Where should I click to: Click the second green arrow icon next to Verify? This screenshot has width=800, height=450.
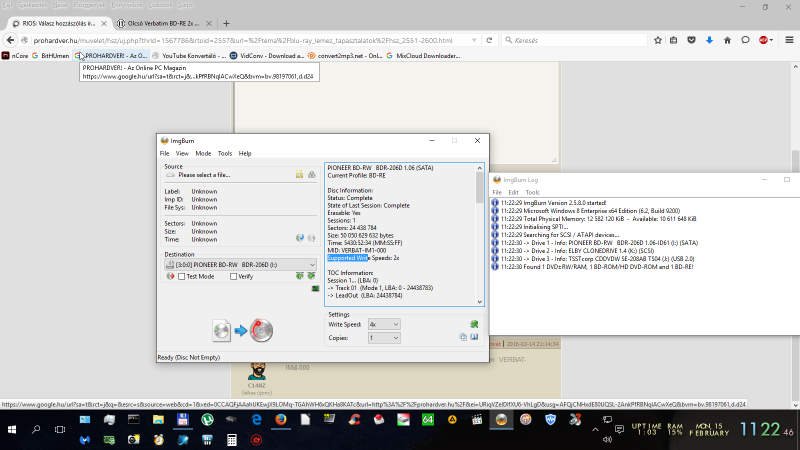click(311, 276)
